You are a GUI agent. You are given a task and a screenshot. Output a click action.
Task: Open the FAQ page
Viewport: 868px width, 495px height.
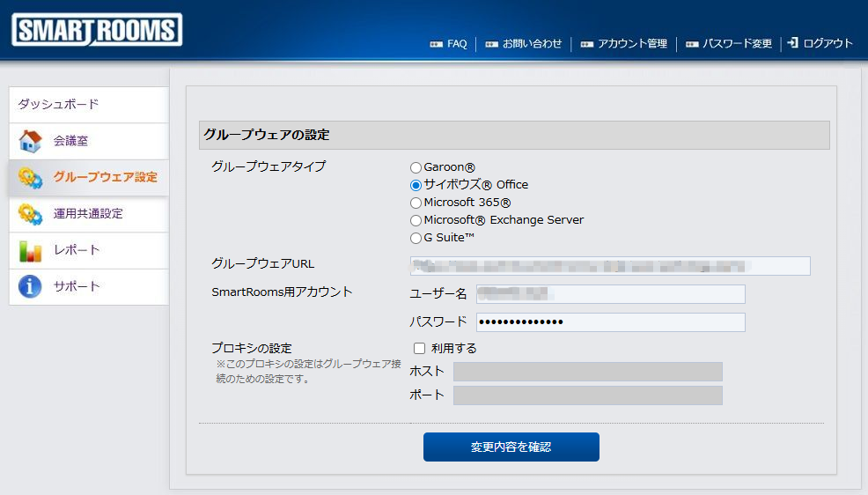click(457, 44)
